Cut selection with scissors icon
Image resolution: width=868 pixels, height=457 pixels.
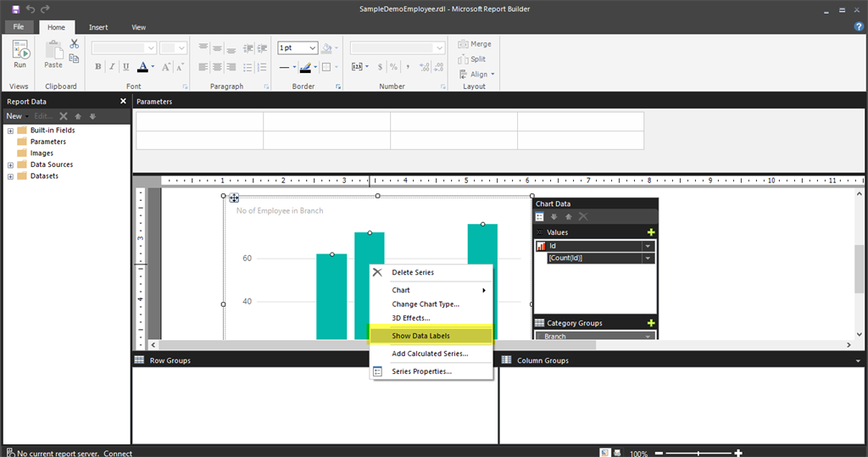(75, 44)
